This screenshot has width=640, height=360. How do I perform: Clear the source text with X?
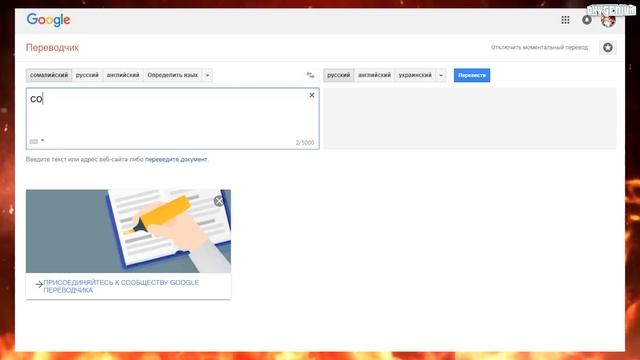pyautogui.click(x=312, y=95)
